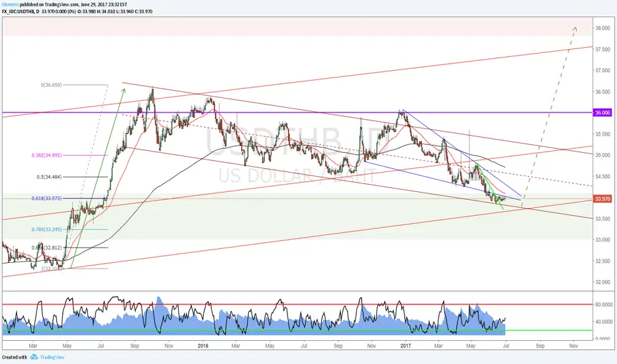This screenshot has height=364, width=617.
Task: Select the 0.618(33.973) Fibonacci level label
Action: 46,199
